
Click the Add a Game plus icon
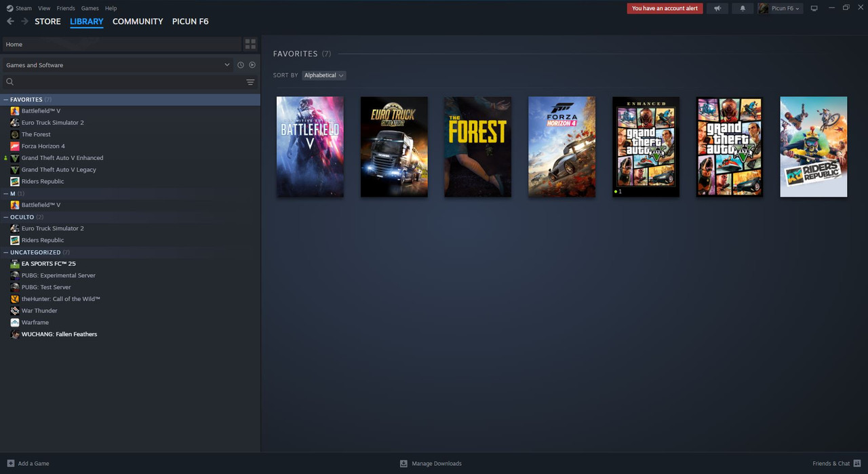[x=10, y=463]
